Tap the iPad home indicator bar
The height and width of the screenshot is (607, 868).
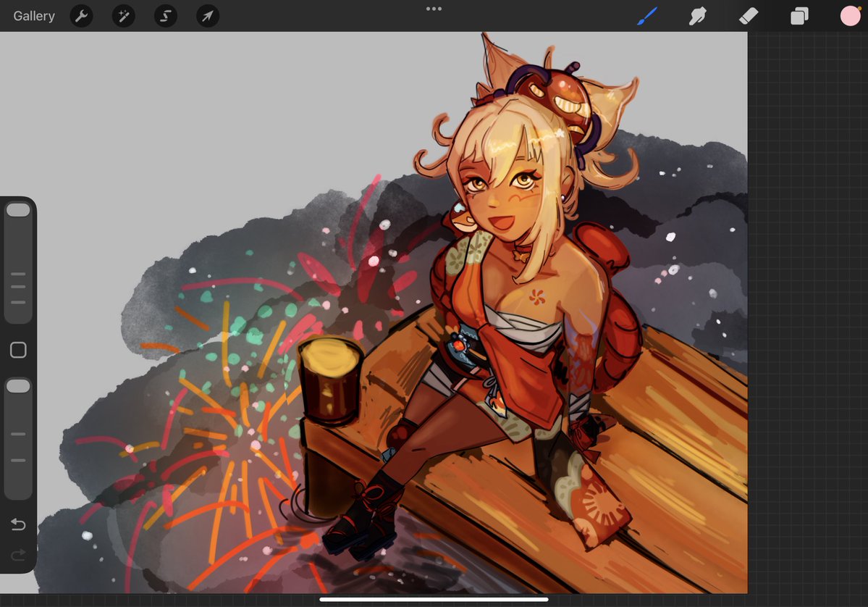coord(434,599)
